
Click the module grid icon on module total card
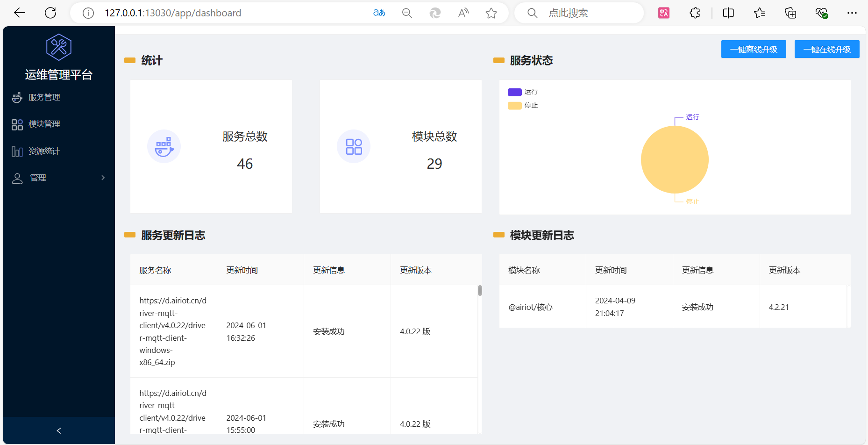(354, 146)
